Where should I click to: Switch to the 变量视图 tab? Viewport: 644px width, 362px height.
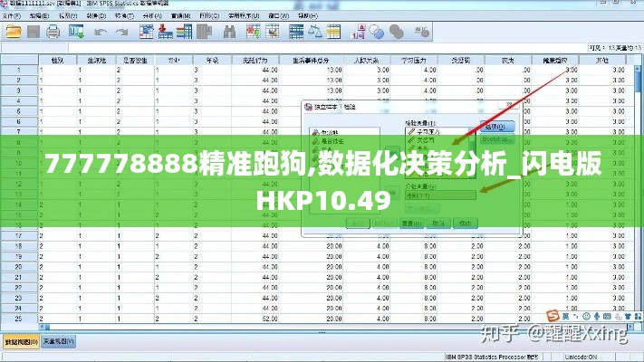pos(58,341)
